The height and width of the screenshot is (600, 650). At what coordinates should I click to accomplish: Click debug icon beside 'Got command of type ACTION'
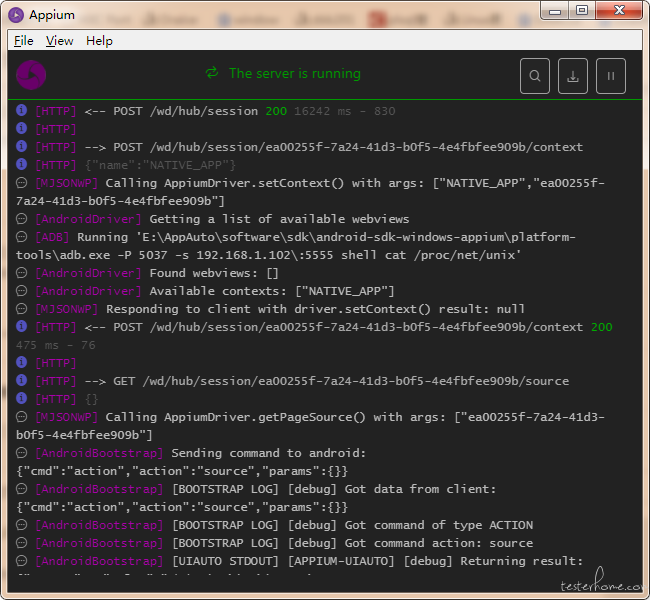tap(22, 525)
